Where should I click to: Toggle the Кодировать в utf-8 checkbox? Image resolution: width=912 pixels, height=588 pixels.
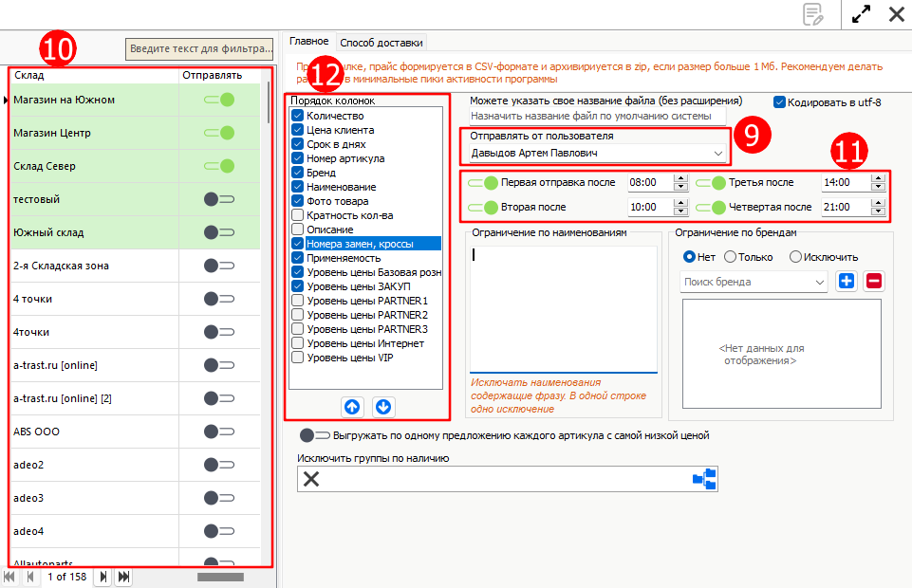click(780, 102)
